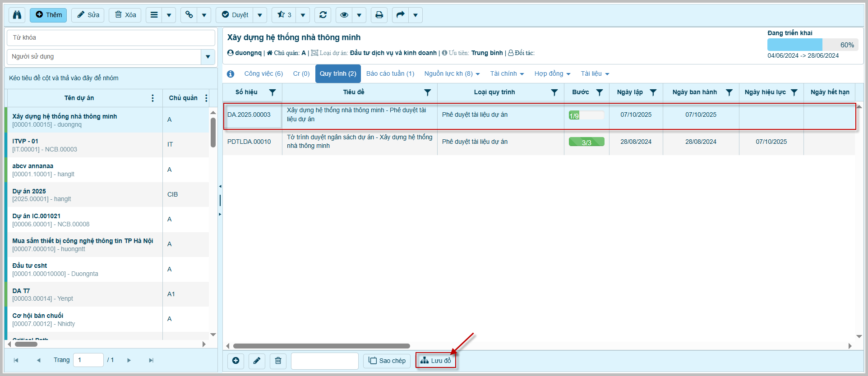Click the pencil edit icon below grid

[x=257, y=361]
